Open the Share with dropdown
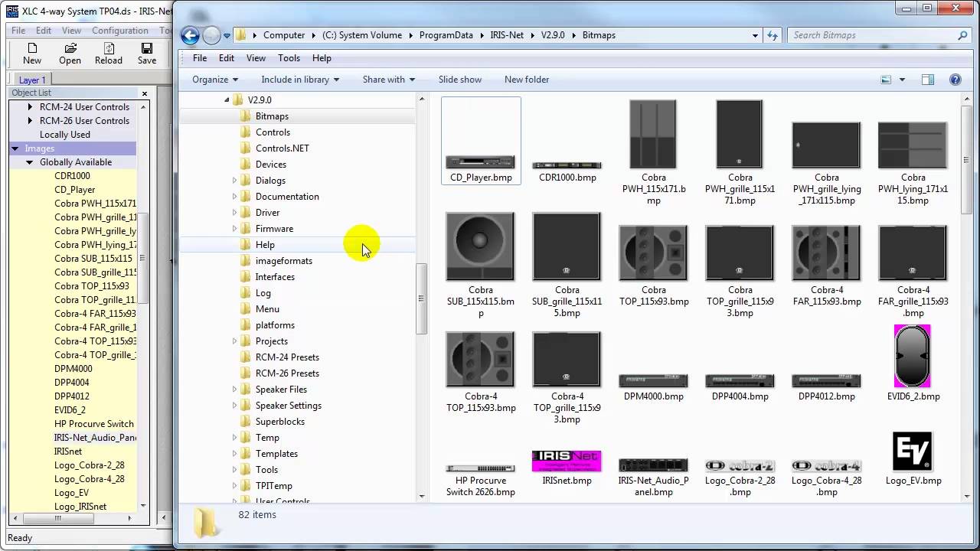 click(x=389, y=80)
